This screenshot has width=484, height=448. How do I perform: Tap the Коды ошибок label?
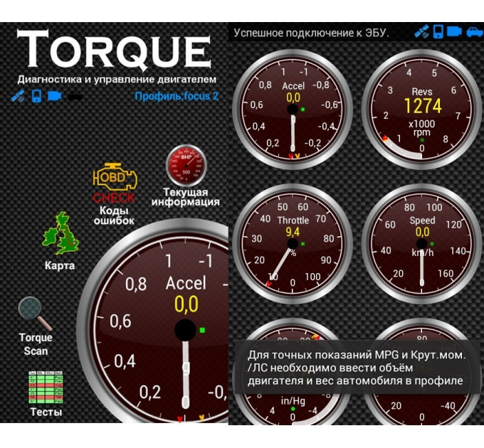(114, 215)
